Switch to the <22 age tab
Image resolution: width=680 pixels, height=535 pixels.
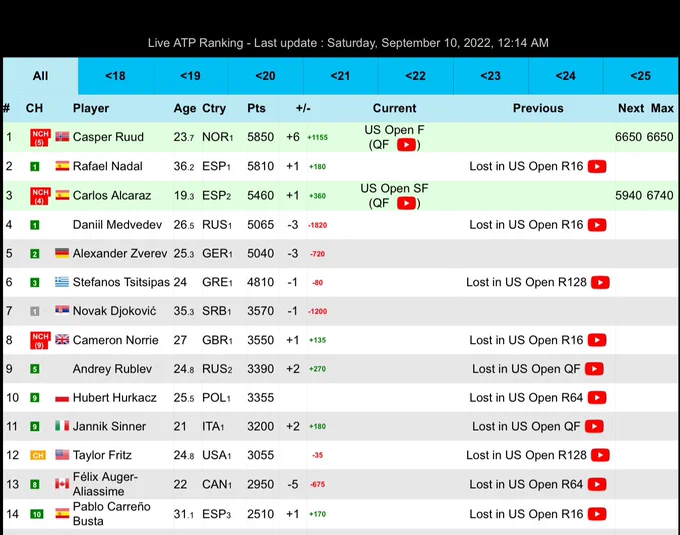click(x=415, y=76)
